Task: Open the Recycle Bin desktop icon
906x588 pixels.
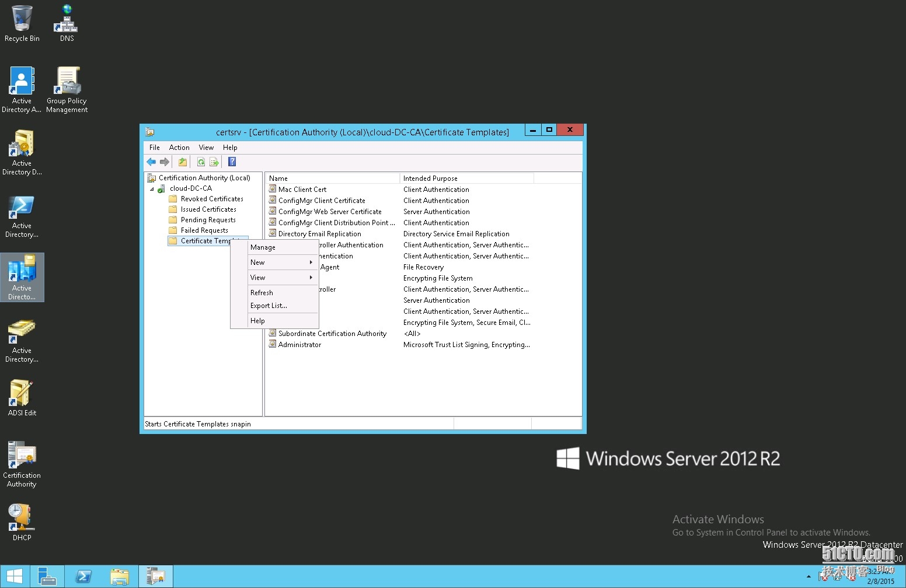Action: pyautogui.click(x=22, y=24)
